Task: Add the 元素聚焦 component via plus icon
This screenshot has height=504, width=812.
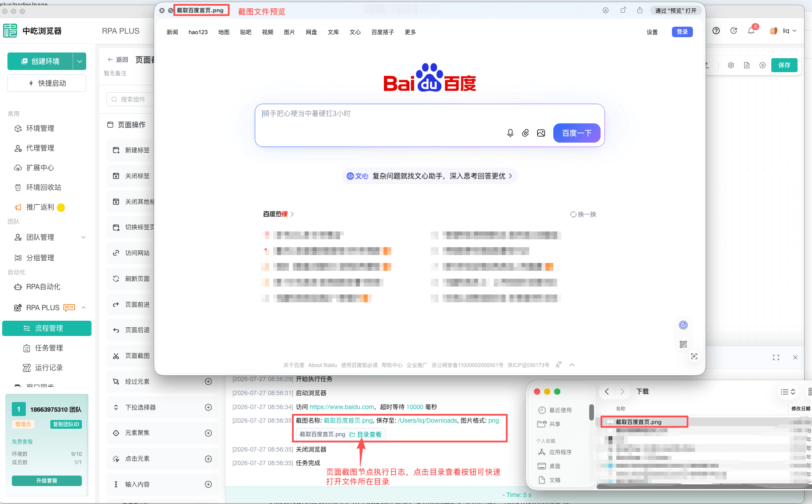Action: pos(208,433)
